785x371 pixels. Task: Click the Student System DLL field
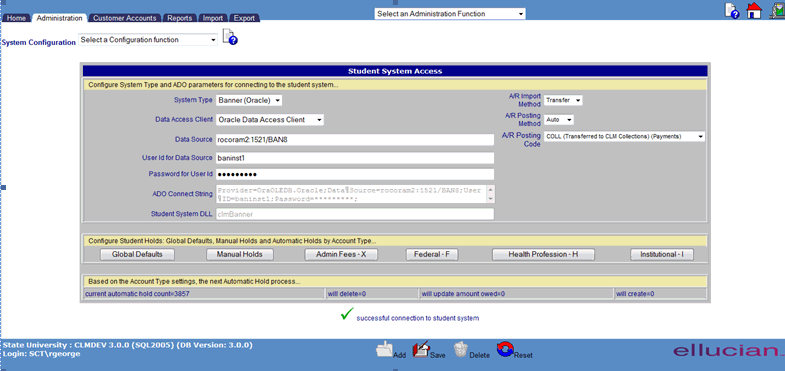pyautogui.click(x=355, y=214)
